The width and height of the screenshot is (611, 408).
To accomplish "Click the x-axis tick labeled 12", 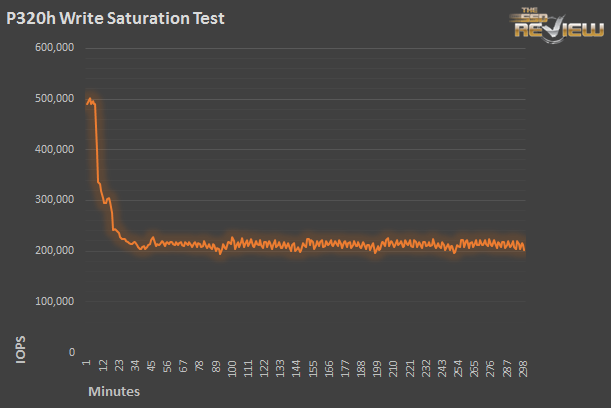I will (103, 367).
